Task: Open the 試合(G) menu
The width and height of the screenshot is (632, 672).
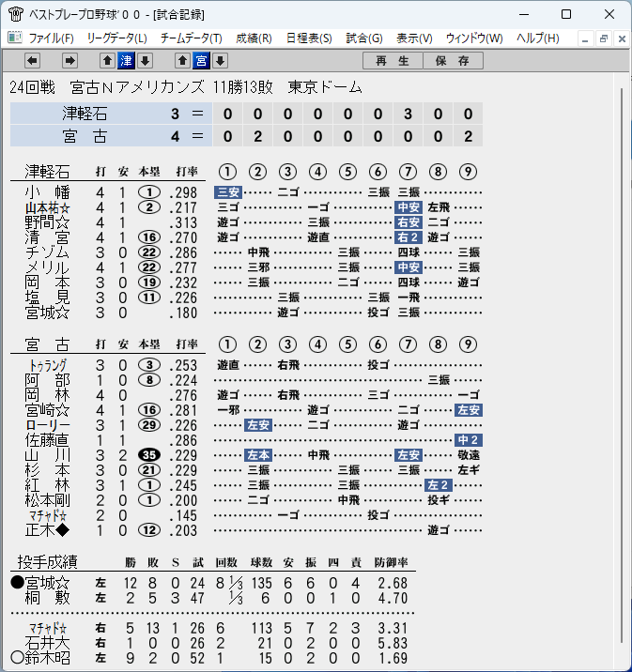Action: click(364, 38)
